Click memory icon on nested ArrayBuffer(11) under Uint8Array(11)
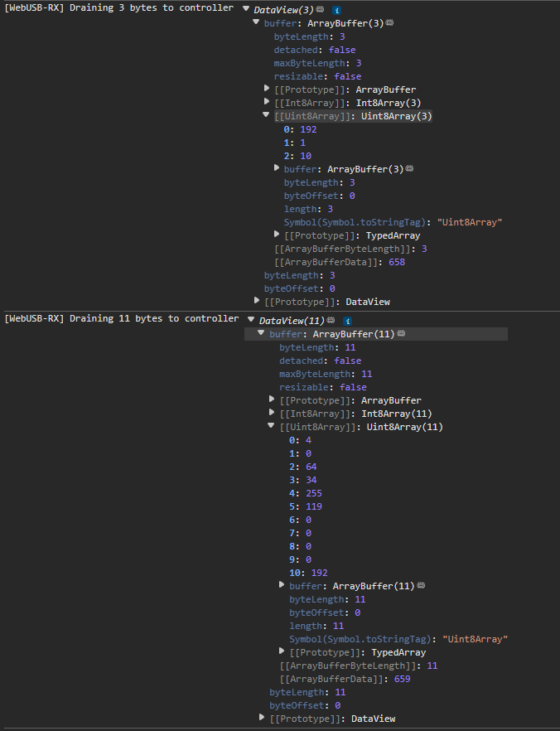Viewport: 560px width, 731px height. tap(421, 586)
